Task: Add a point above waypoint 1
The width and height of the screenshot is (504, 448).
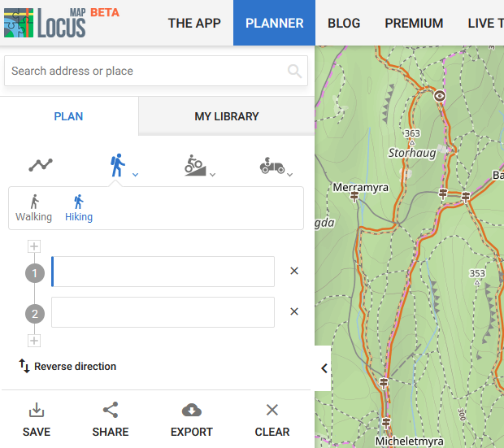Action: point(34,246)
